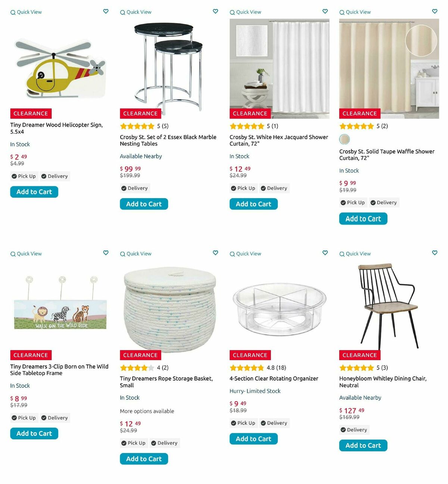The image size is (448, 484).
Task: Add Rope Storage Basket to cart
Action: pos(144,459)
